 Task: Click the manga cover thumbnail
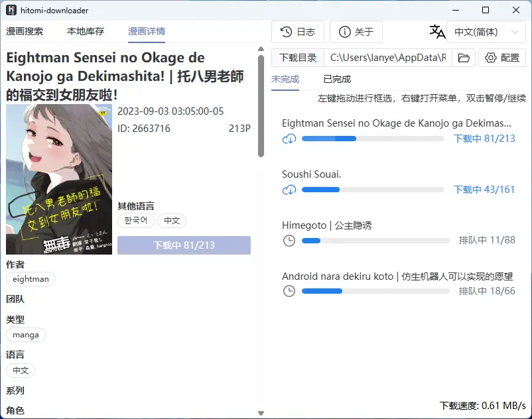(x=59, y=179)
